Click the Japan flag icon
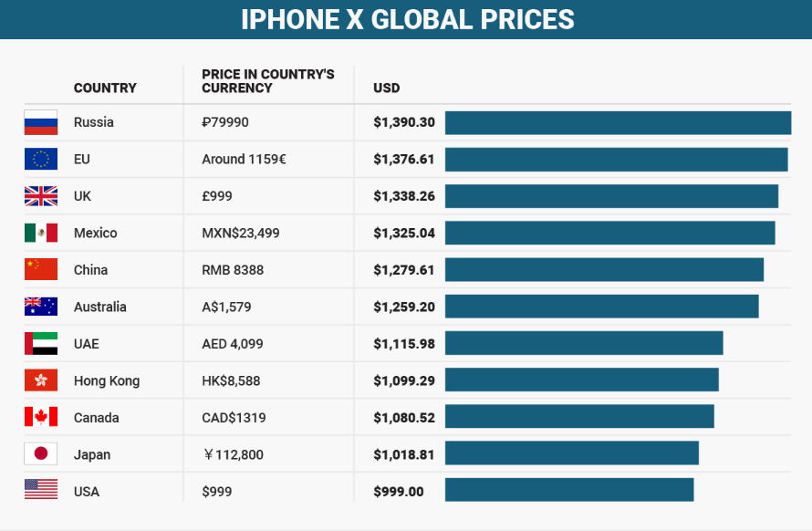Viewport: 812px width, 531px height. point(41,454)
